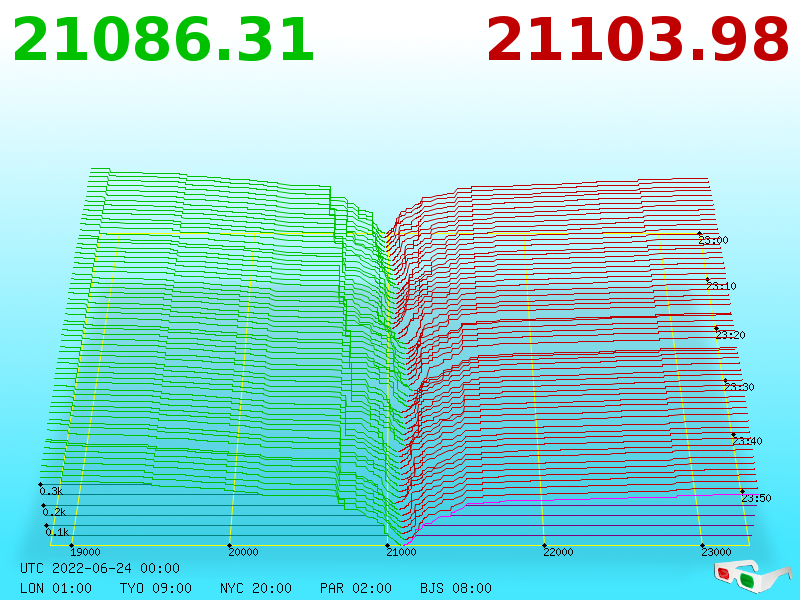Screen dimensions: 800x600
Task: Click the 21000 price axis label
Action: coord(402,552)
